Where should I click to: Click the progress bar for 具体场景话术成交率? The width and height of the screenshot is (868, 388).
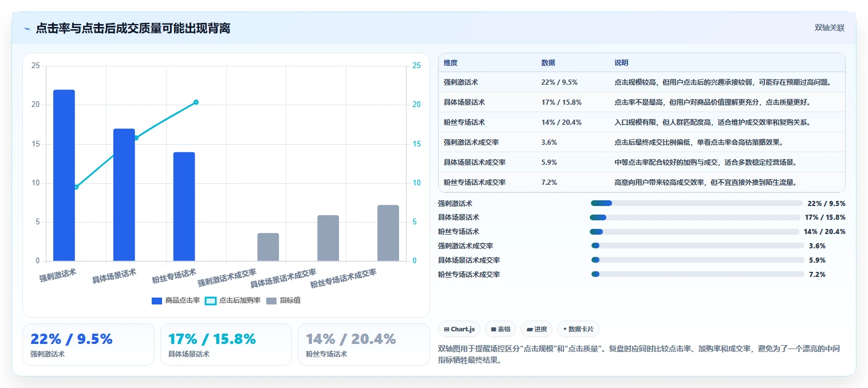[x=697, y=260]
